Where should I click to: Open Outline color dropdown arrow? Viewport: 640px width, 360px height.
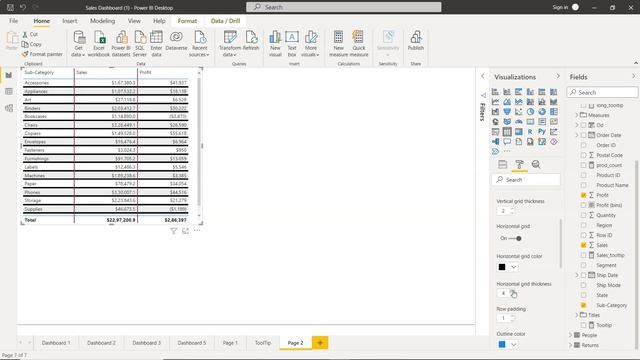513,344
